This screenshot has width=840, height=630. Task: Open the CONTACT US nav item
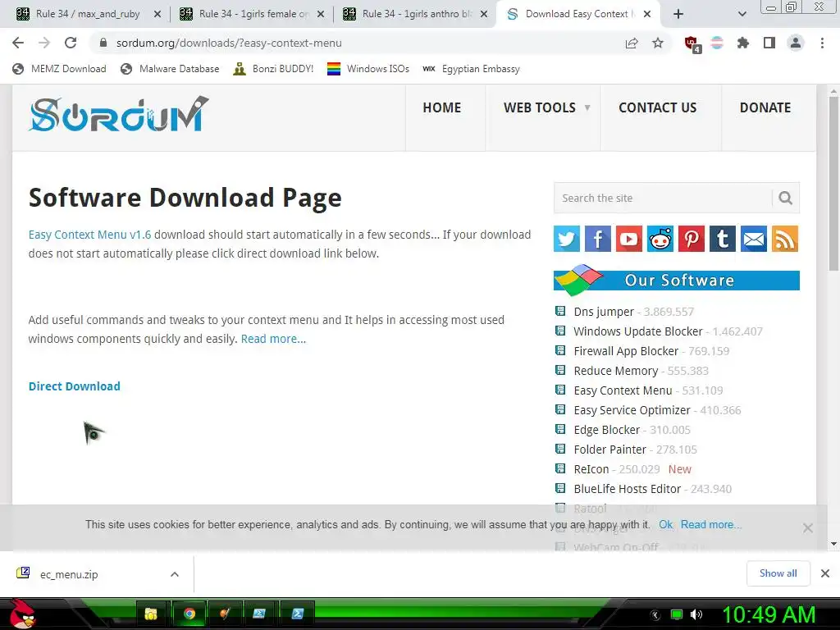(x=658, y=107)
